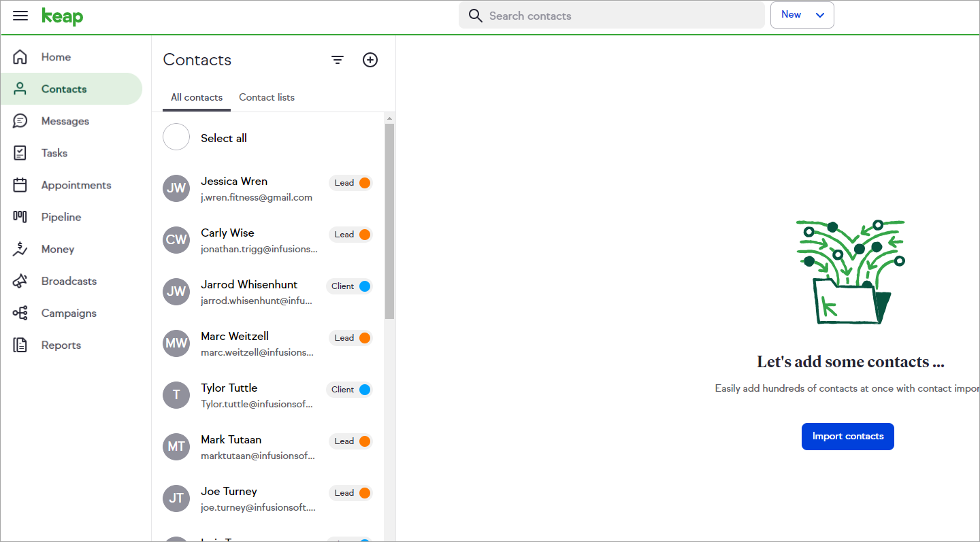The width and height of the screenshot is (980, 542).
Task: Go to Broadcasts in the sidebar
Action: click(x=71, y=281)
